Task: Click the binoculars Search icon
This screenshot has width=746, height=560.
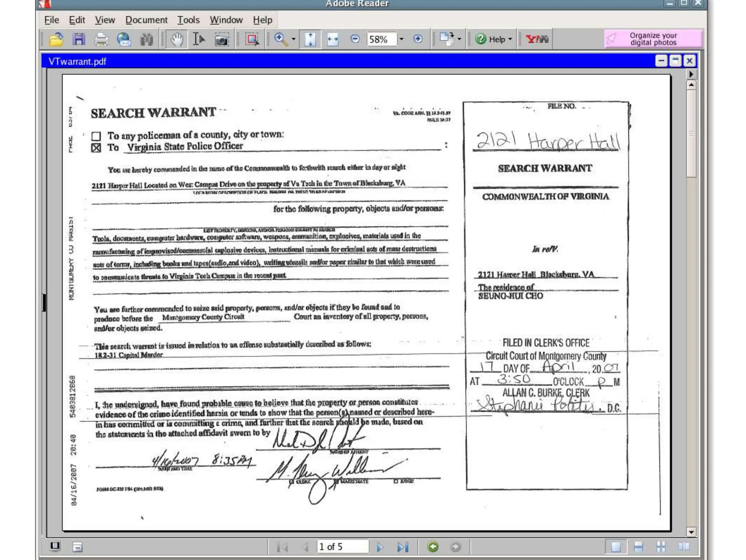Action: (146, 39)
